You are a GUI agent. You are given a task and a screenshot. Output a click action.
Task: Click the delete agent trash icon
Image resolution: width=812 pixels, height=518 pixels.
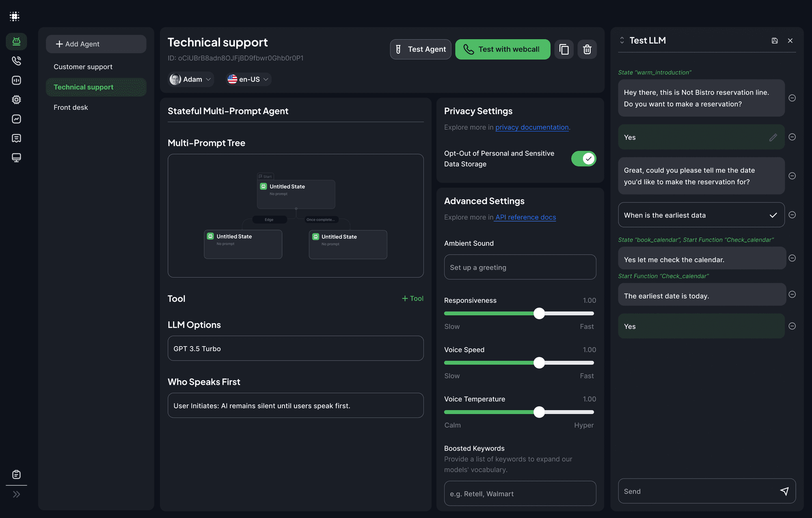587,49
